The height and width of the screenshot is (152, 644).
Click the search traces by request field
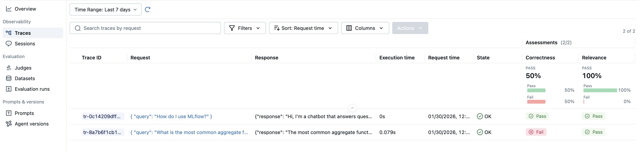click(145, 28)
